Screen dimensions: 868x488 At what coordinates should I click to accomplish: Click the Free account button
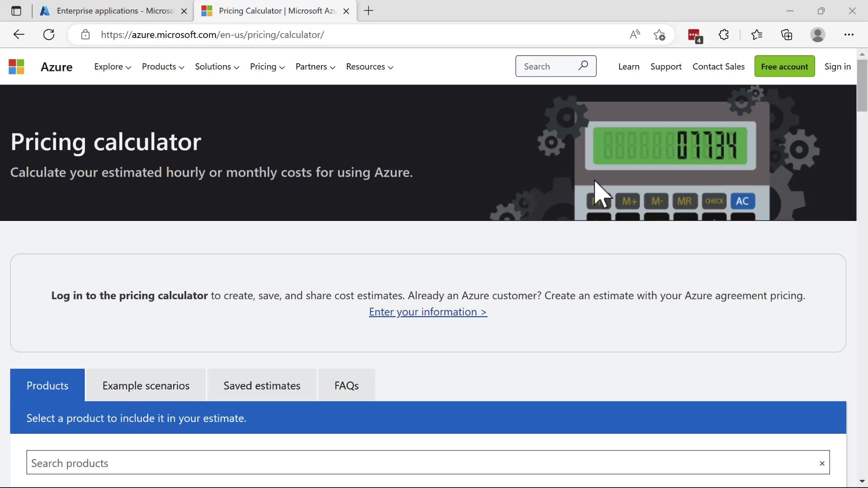(784, 66)
